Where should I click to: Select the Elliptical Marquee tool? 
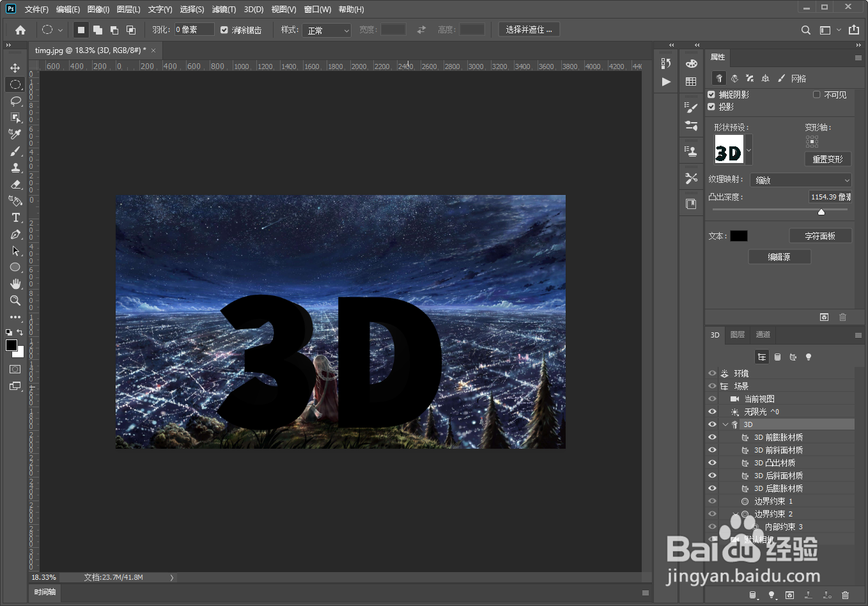15,84
